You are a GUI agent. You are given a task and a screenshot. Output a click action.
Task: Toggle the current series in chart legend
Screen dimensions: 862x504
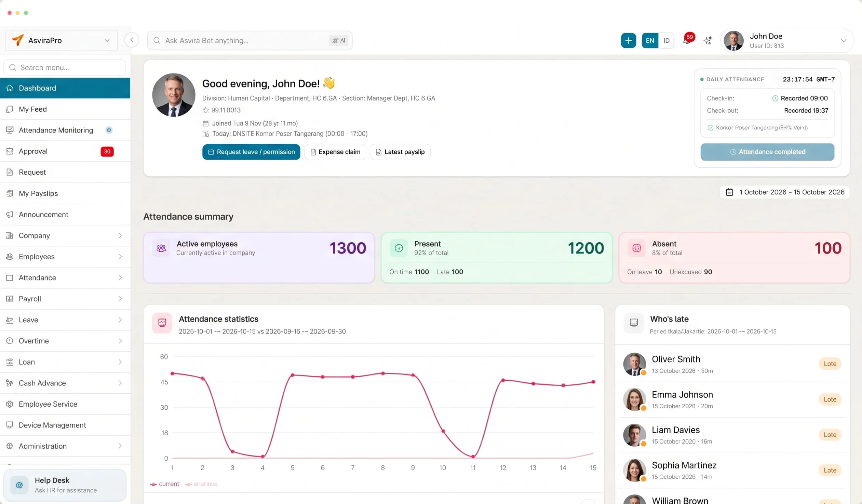coord(164,484)
